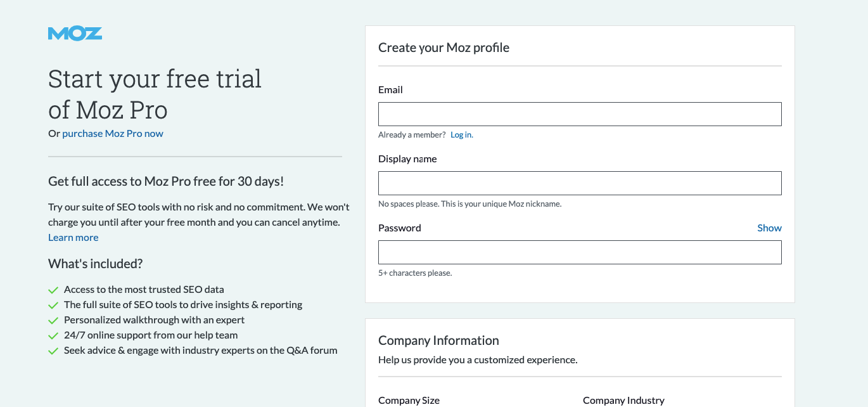Click the 'Create your Moz profile' heading

click(x=444, y=48)
